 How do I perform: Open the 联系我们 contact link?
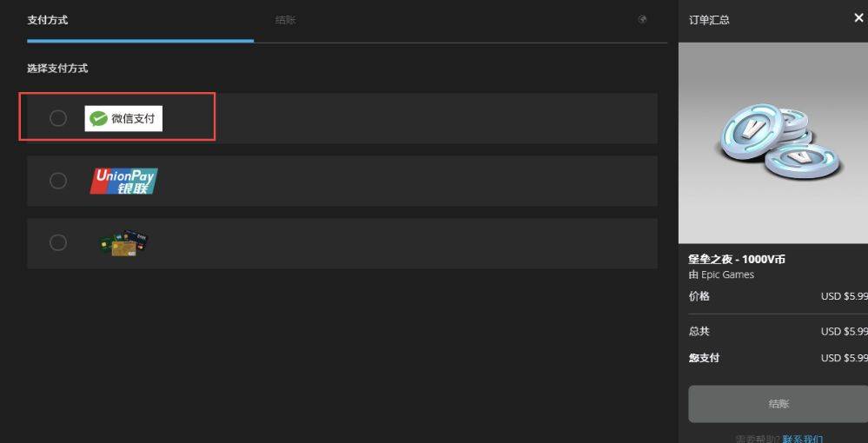coord(802,439)
